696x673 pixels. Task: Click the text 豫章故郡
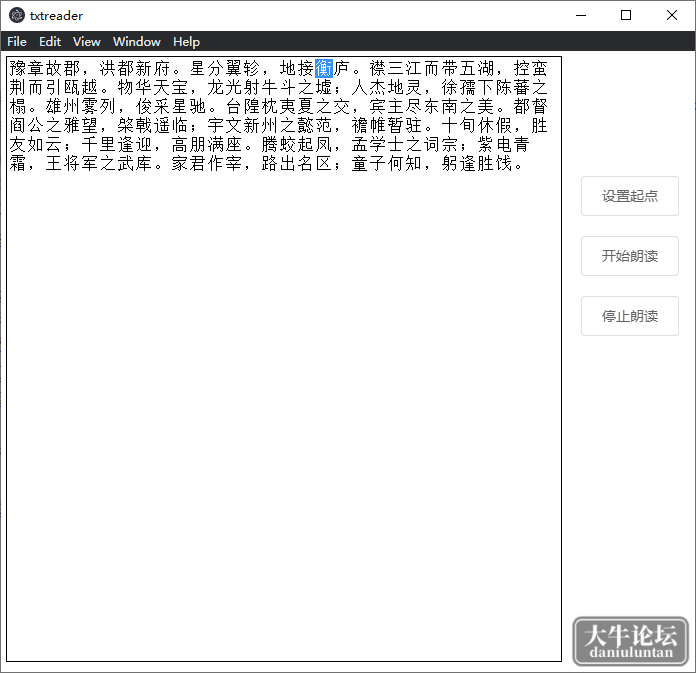[x=44, y=68]
